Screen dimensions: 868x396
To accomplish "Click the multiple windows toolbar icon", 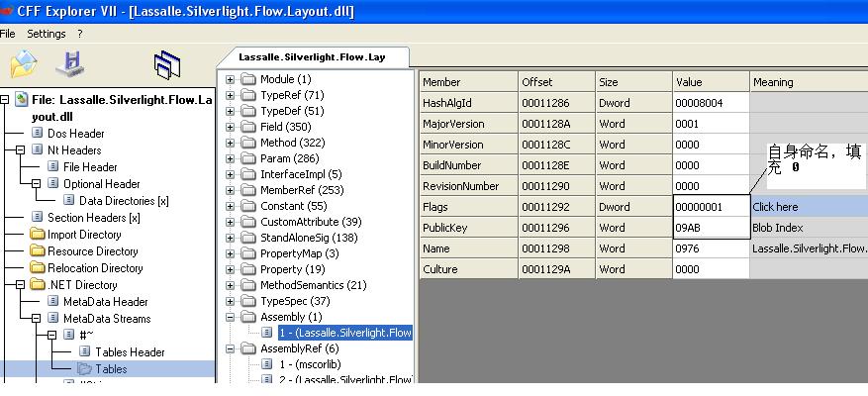I will 167,66.
